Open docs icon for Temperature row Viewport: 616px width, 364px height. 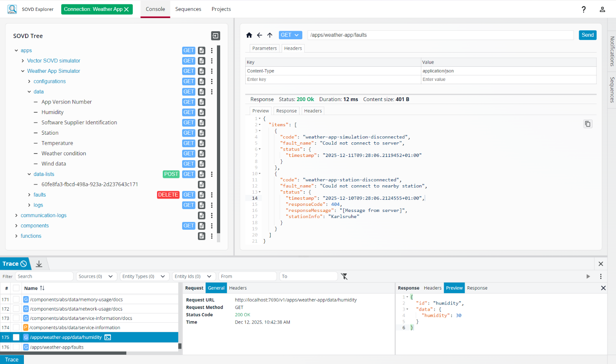(202, 143)
